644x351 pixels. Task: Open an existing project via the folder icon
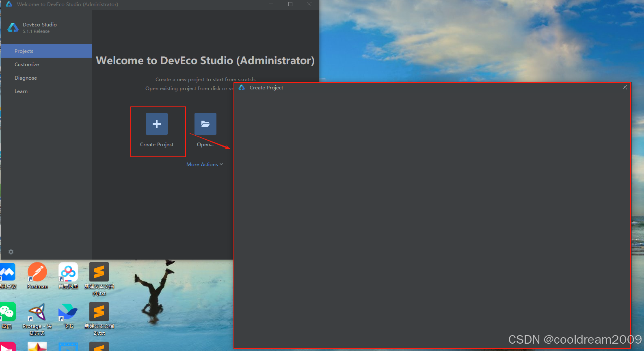click(205, 124)
